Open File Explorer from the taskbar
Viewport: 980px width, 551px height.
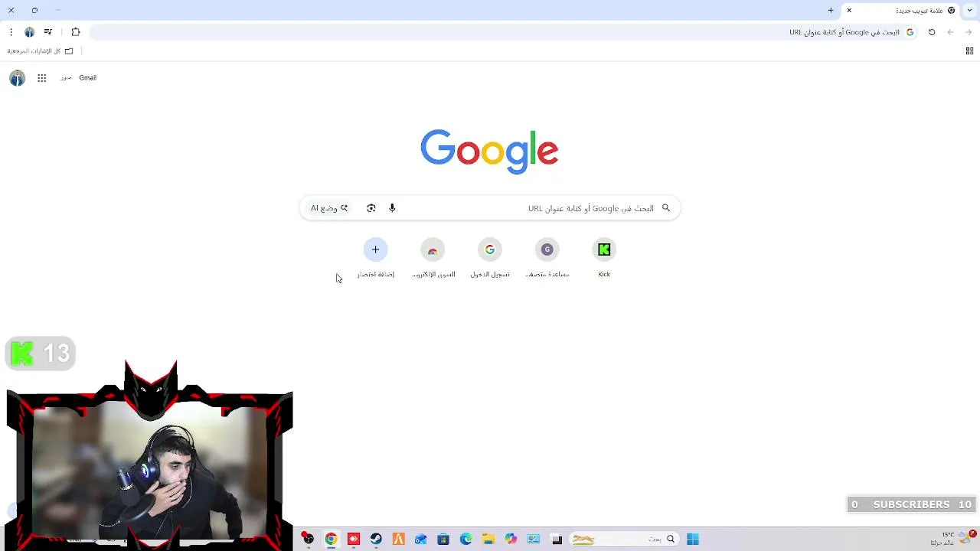[x=488, y=540]
